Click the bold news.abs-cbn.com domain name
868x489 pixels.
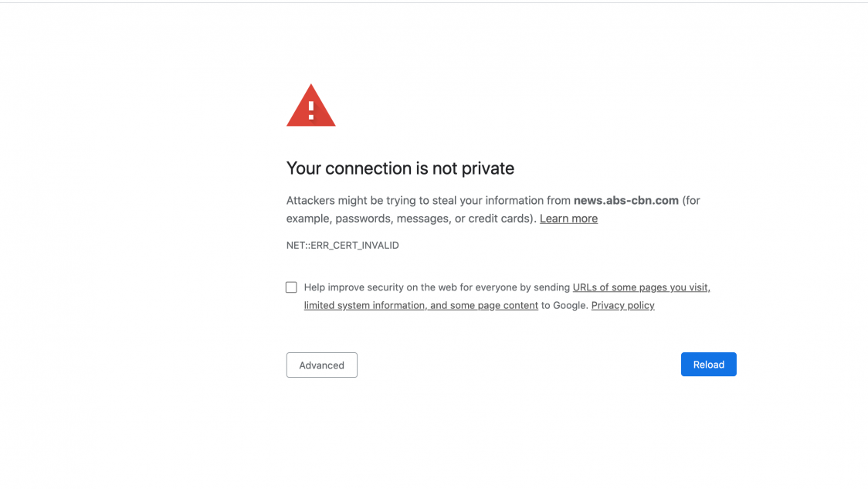click(x=626, y=201)
